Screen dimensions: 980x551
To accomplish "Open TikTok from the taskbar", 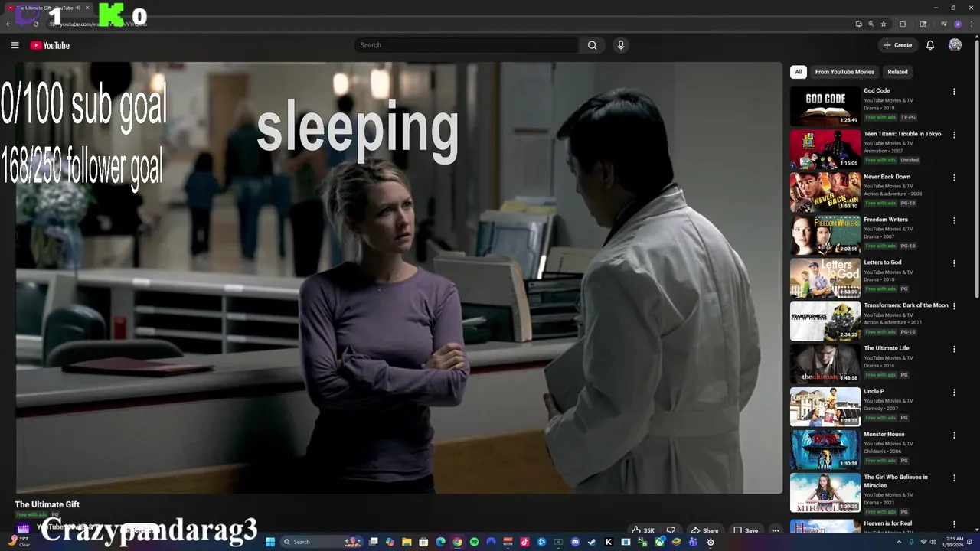I will point(524,542).
